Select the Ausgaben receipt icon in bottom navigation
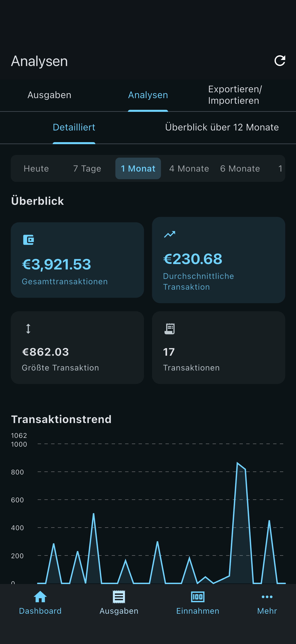 click(119, 597)
